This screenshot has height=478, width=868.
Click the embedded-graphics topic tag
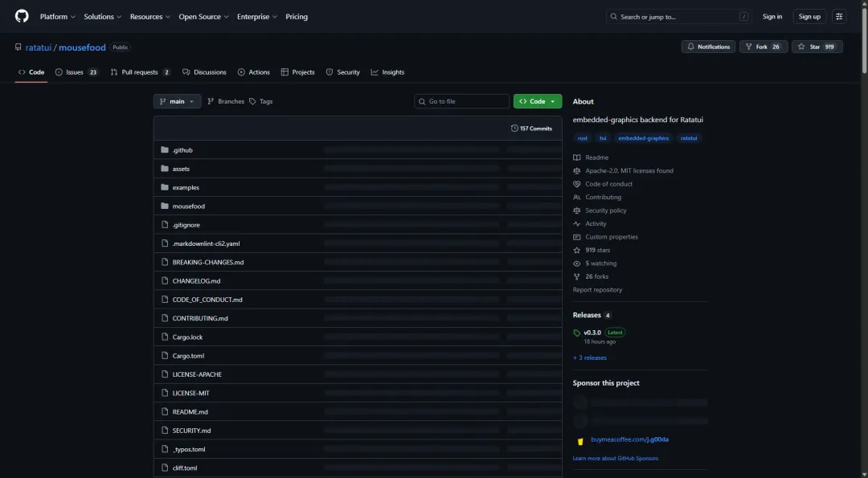tap(643, 138)
